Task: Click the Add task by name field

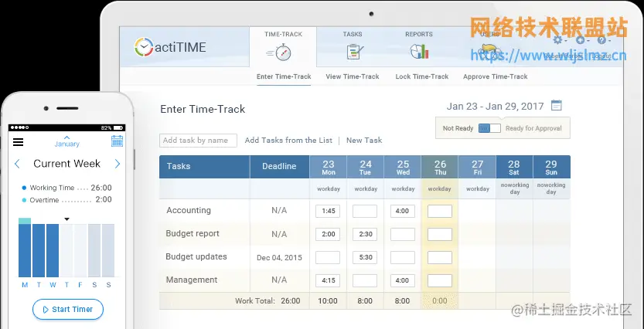Action: [198, 141]
